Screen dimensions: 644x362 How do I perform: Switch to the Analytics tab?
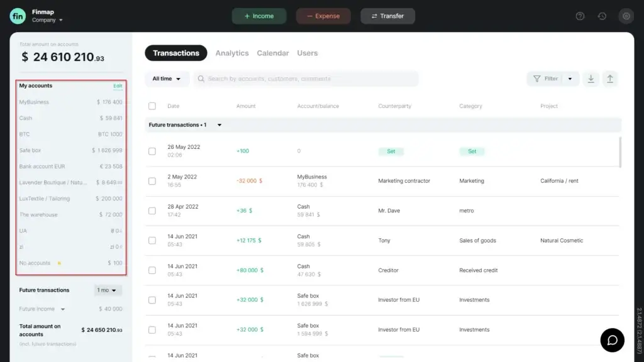231,53
